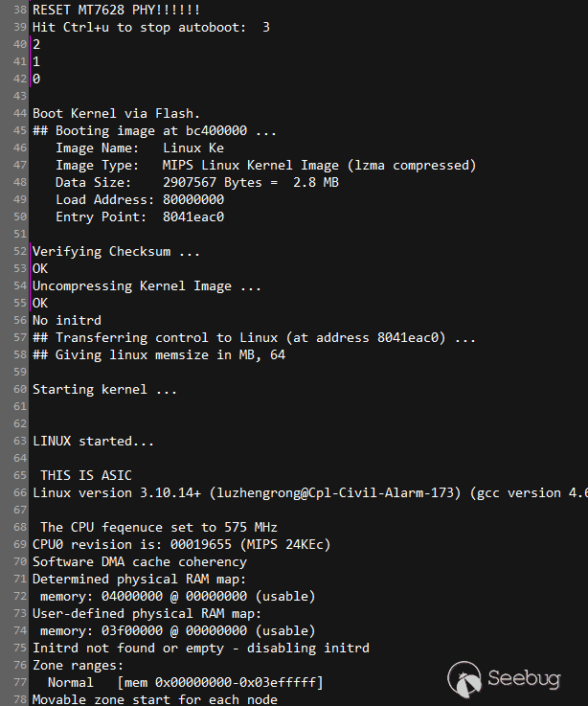Click the "Load Address: 80000000" line
This screenshot has height=706, width=588.
(x=139, y=199)
